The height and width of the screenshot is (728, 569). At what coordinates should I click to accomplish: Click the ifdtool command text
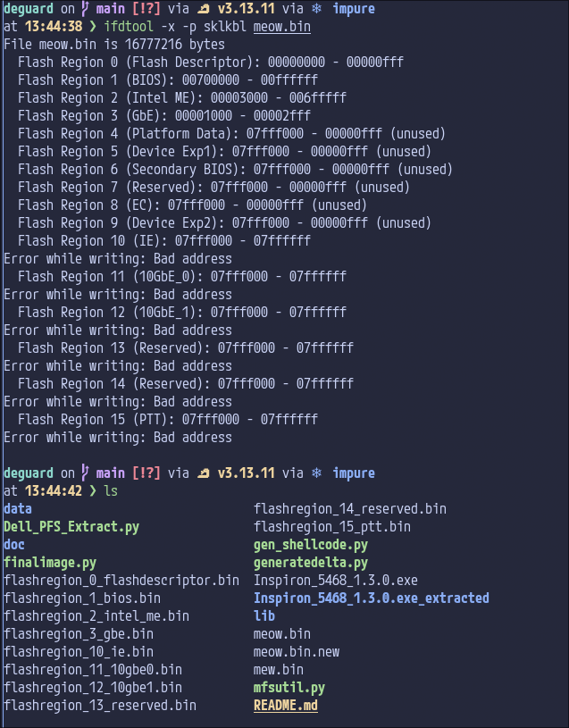click(x=129, y=27)
